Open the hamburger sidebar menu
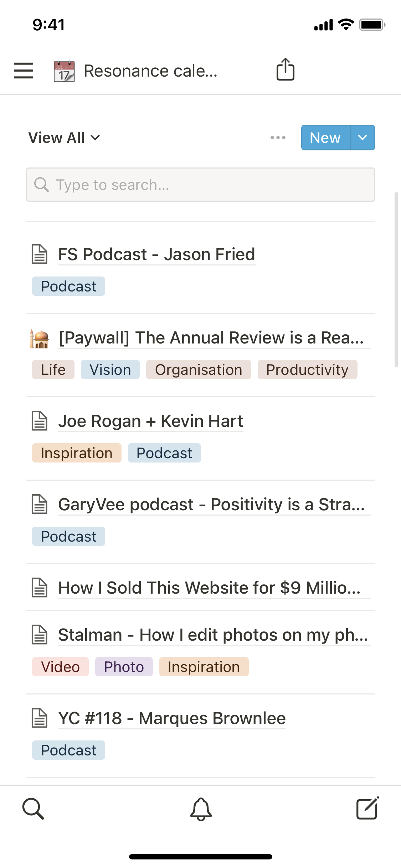 click(x=24, y=71)
